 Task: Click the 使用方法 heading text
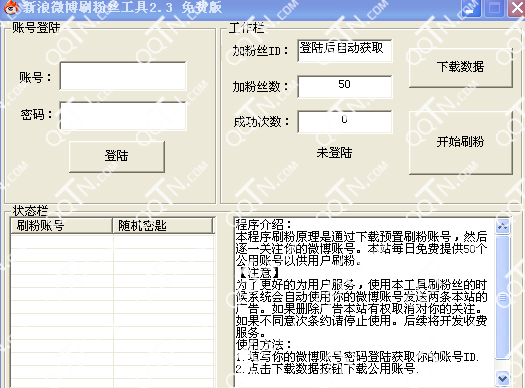point(264,344)
